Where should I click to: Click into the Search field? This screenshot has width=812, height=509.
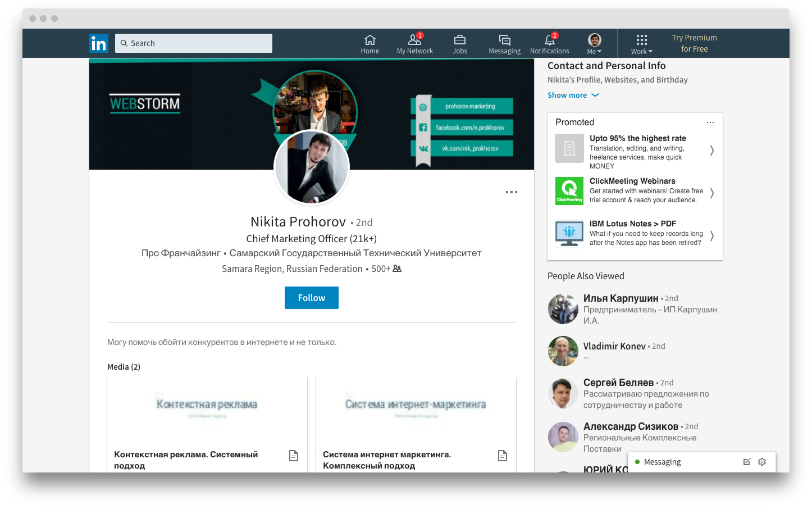[x=194, y=43]
